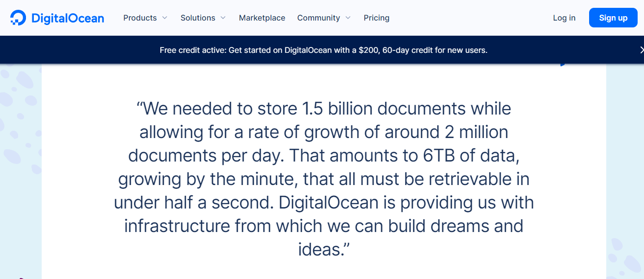Open the $200 free credit banner offer
The height and width of the screenshot is (279, 644).
click(x=323, y=50)
